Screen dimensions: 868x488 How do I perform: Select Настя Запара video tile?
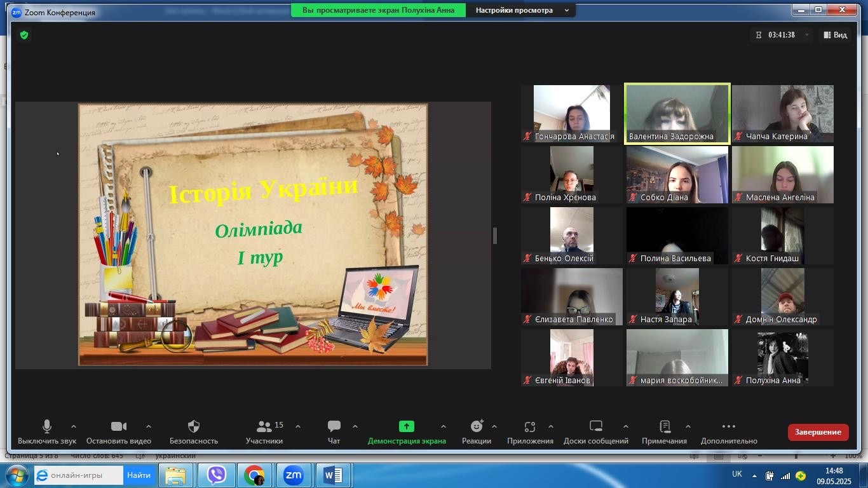tap(677, 297)
